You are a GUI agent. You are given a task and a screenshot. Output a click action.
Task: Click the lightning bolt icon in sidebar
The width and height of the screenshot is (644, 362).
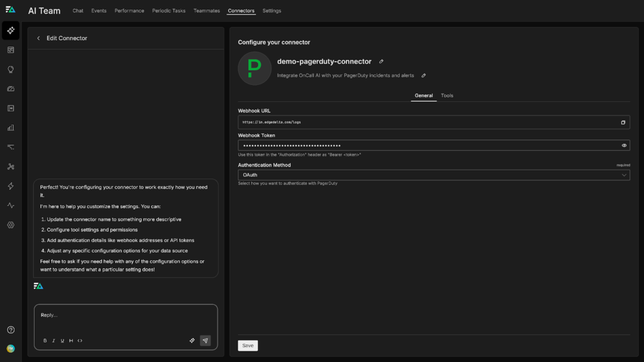11,186
